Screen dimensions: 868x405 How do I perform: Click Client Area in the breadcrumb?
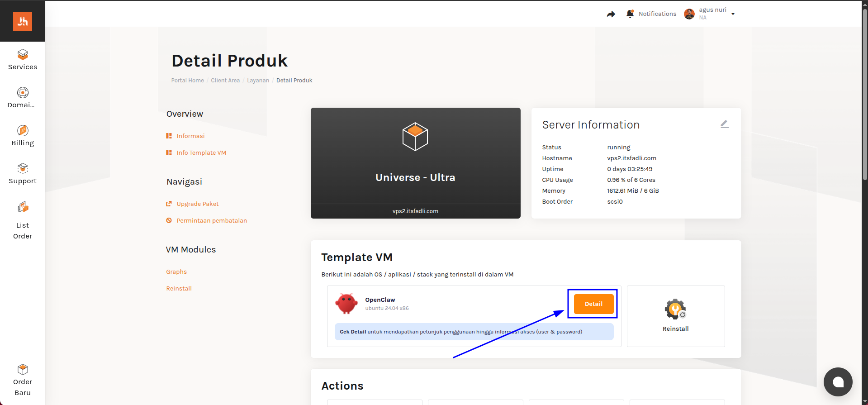click(225, 81)
